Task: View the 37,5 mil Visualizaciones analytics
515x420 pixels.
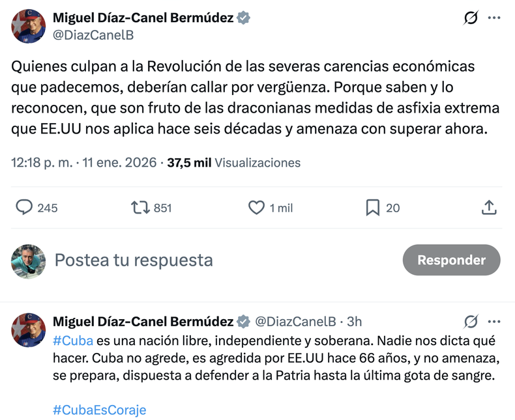Action: 234,162
